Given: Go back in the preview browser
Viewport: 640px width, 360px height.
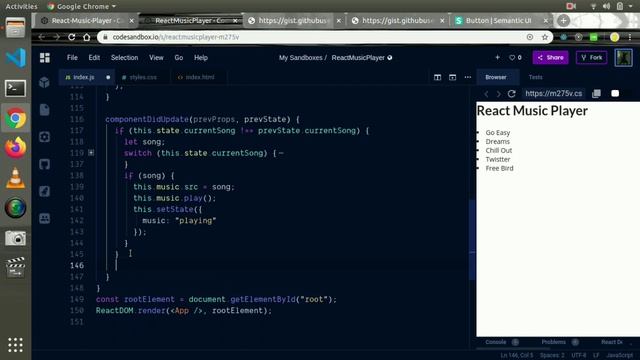Looking at the screenshot, I should [486, 94].
